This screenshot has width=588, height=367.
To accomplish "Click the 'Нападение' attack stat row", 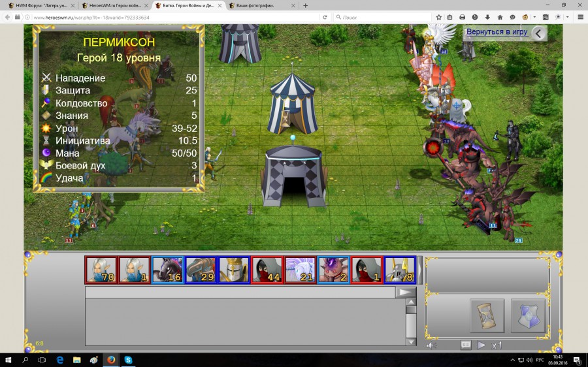I will point(120,78).
